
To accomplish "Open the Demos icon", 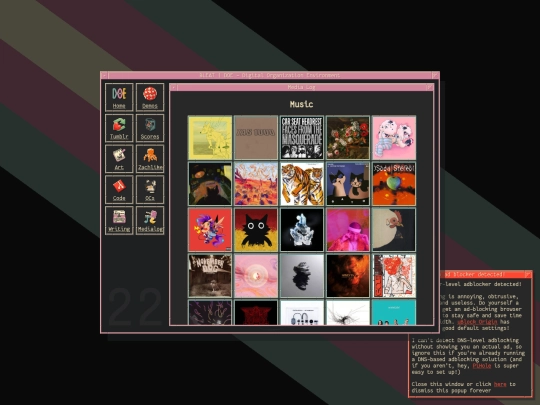I will 150,97.
